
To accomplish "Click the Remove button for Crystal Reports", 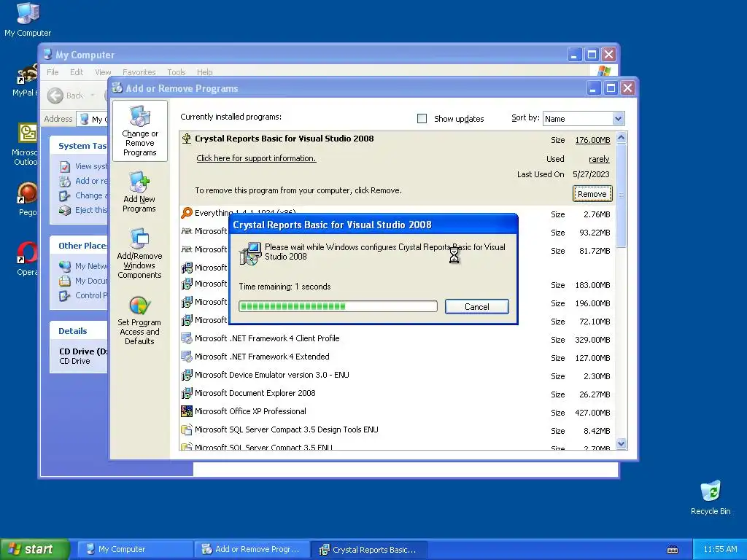I will [x=592, y=194].
